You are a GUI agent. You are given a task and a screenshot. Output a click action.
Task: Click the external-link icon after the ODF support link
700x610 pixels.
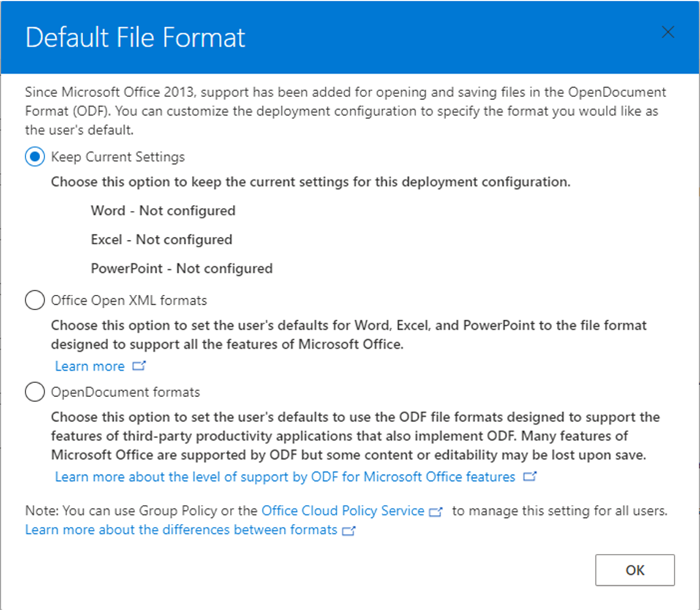531,476
